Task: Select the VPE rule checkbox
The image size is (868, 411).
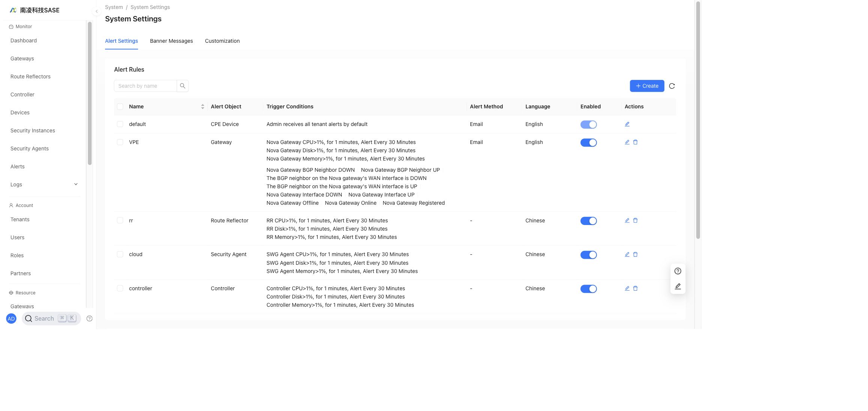Action: click(x=120, y=142)
